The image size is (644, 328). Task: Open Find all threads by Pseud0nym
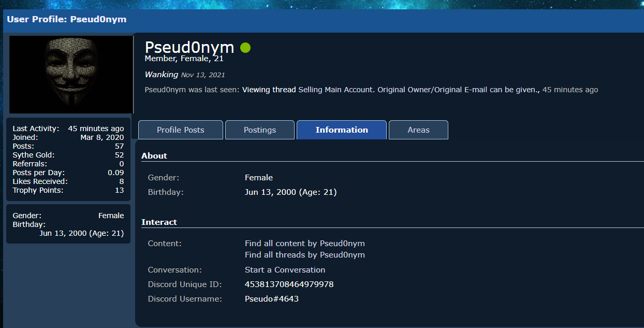pos(305,255)
